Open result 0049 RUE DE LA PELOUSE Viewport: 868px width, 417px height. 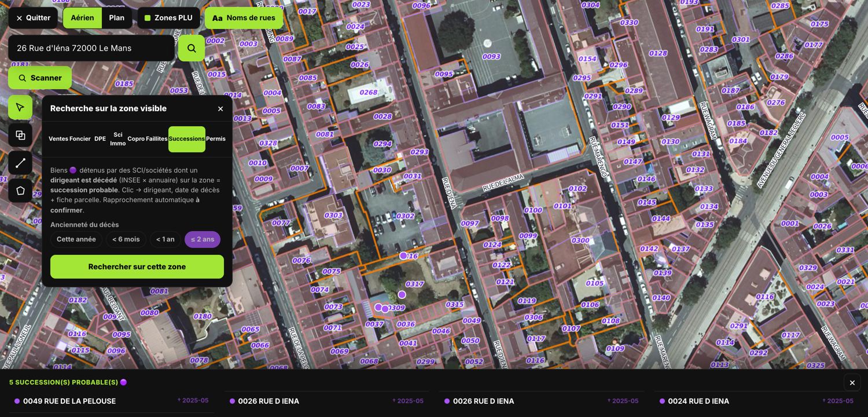point(112,401)
